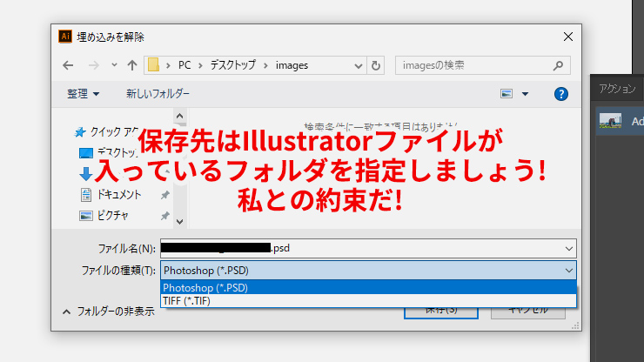
Task: Select images in the address path
Action: [x=292, y=65]
